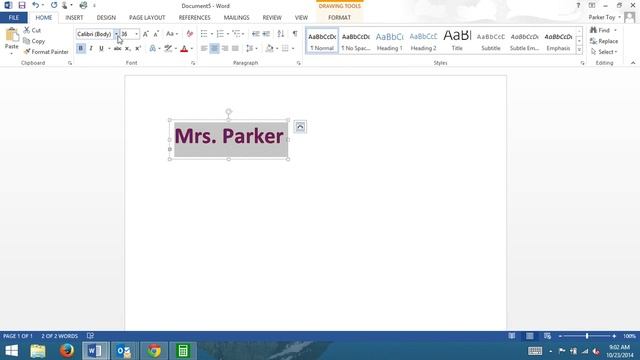640x360 pixels.
Task: Collapse the ribbon
Action: 633,63
